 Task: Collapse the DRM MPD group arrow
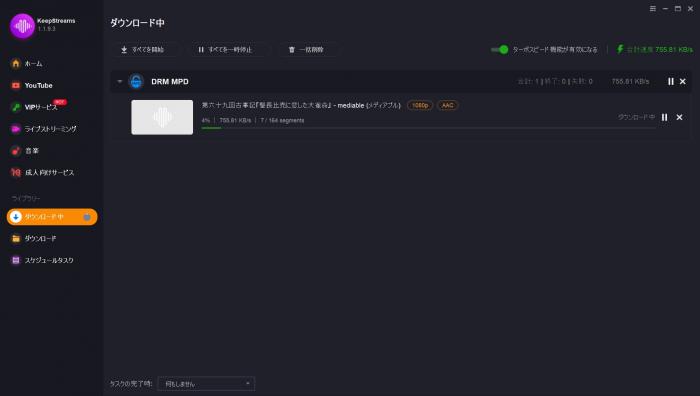(120, 82)
